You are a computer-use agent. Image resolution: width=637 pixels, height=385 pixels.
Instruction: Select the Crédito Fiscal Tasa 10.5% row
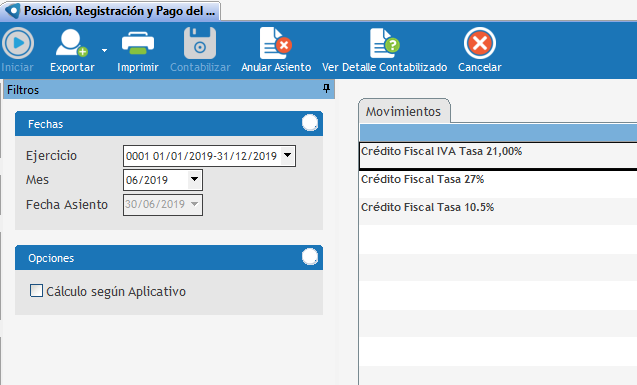[x=498, y=212]
